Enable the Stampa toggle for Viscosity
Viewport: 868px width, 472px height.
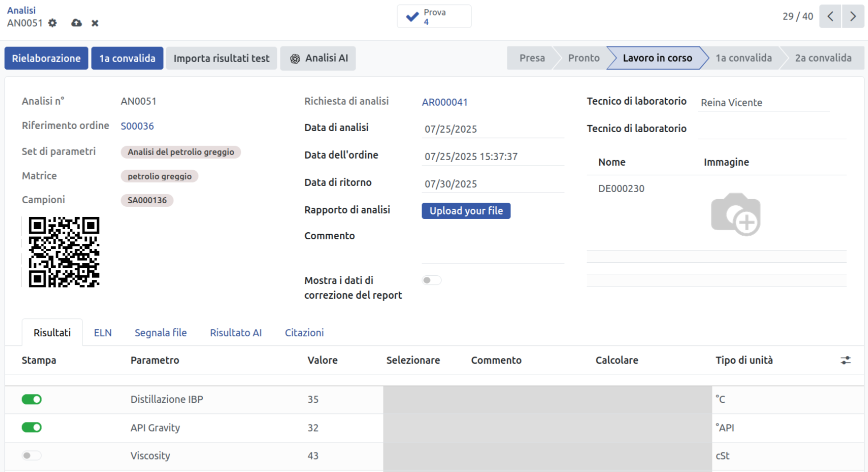tap(31, 455)
